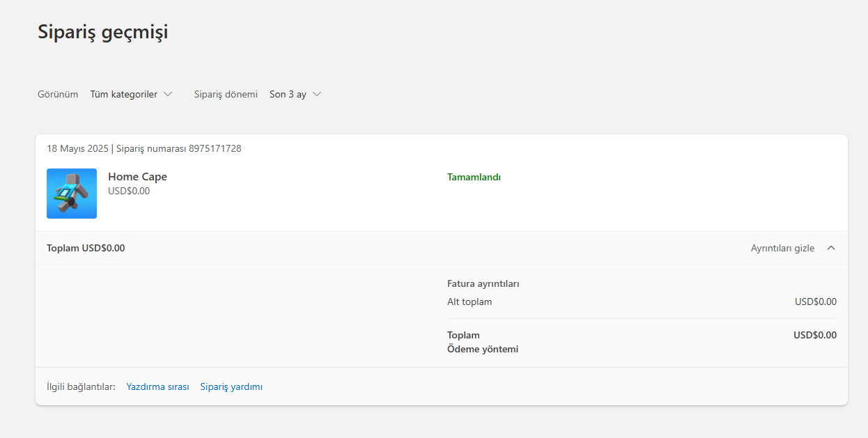The image size is (868, 438).
Task: Click the Sipariş dönemi filter label
Action: (226, 94)
